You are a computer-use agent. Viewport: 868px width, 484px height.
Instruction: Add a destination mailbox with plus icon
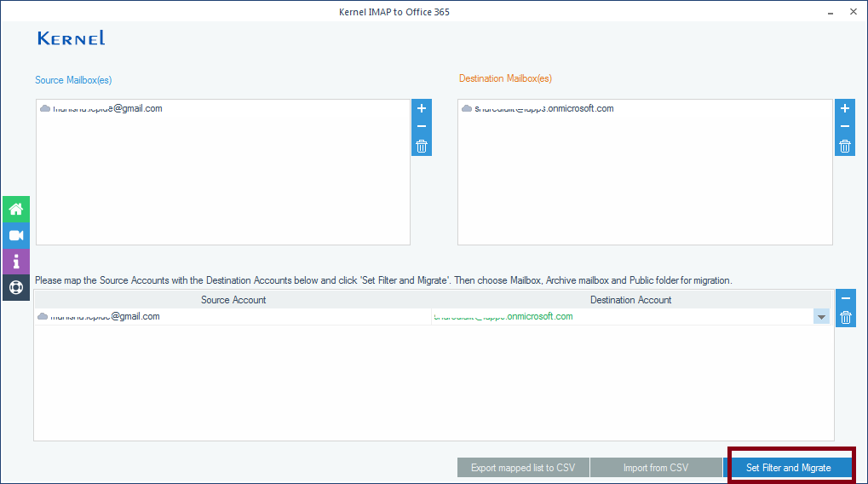(x=844, y=109)
